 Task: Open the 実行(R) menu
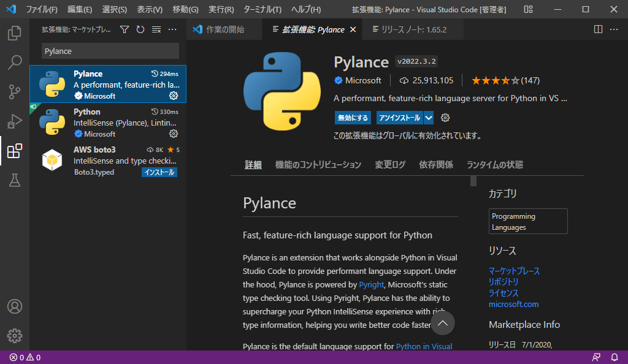point(221,10)
